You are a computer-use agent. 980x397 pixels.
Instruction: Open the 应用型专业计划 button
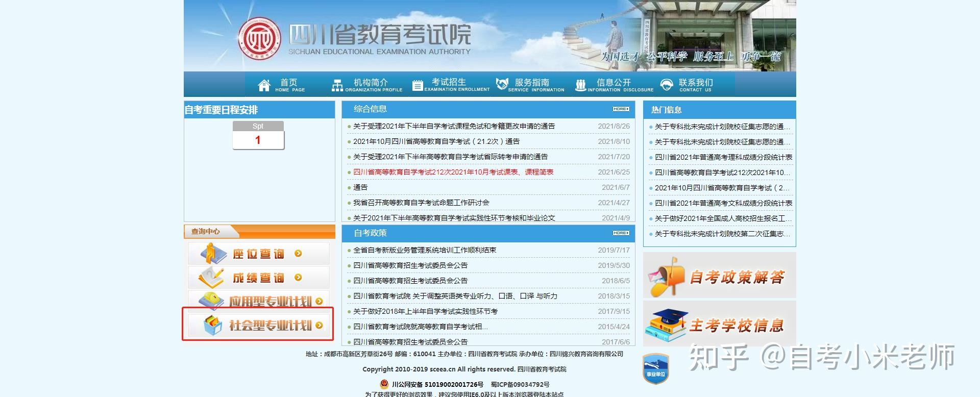tap(259, 301)
